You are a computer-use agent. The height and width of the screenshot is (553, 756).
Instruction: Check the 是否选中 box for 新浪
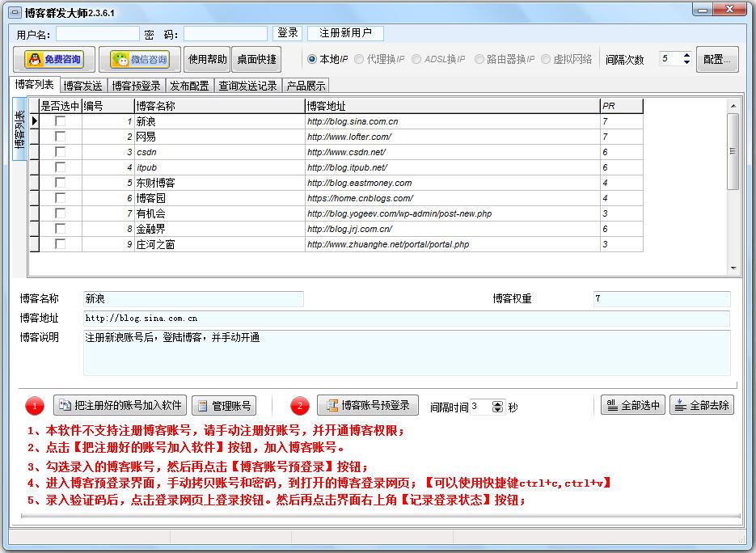pyautogui.click(x=61, y=121)
